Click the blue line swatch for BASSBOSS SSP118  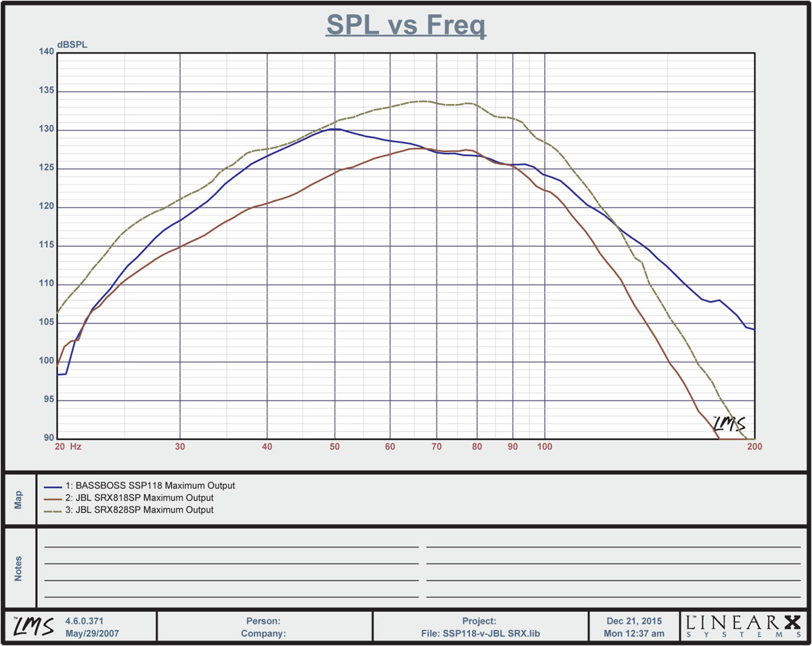53,486
